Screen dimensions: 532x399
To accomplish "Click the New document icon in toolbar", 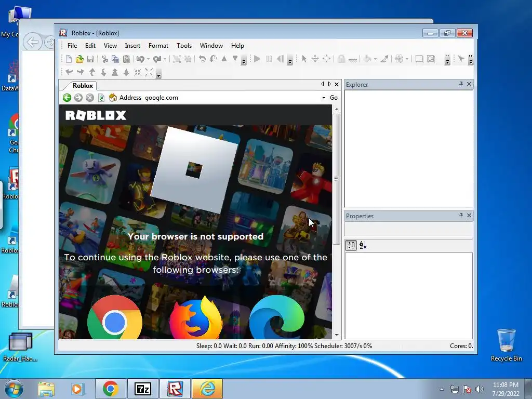I will [x=69, y=59].
